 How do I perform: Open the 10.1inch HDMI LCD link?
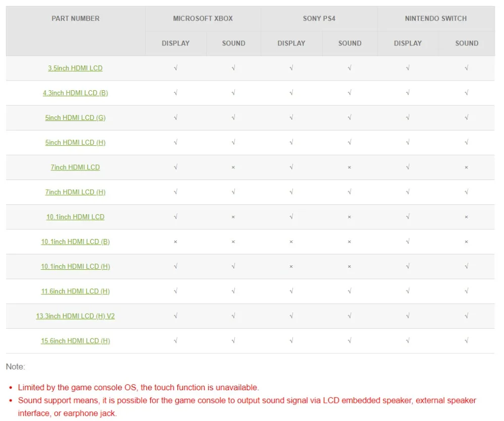tap(75, 217)
